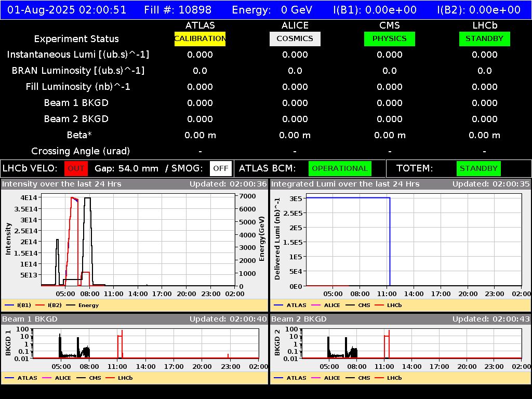Click the ATLAS BCM OPERATIONAL indicator
Viewport: 532px width, 399px height.
pyautogui.click(x=340, y=169)
